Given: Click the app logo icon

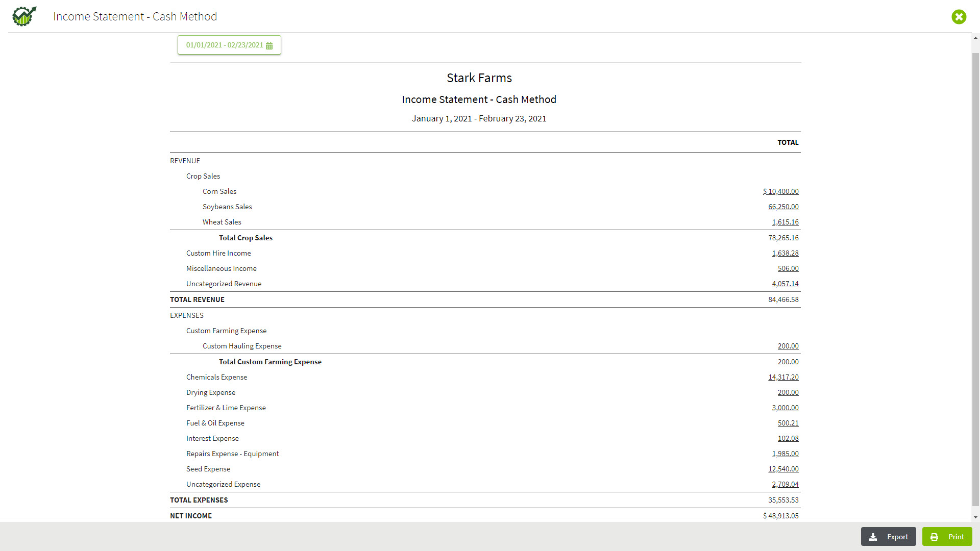Looking at the screenshot, I should coord(24,16).
